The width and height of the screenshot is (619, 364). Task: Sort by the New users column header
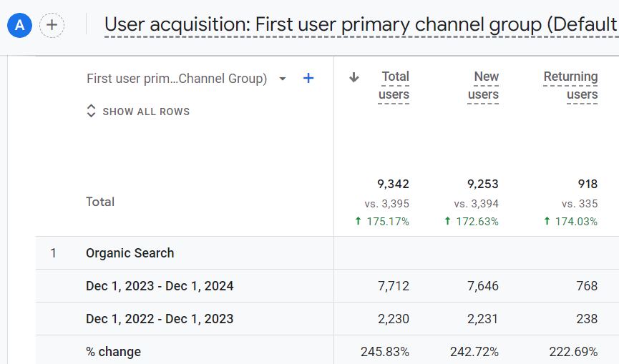point(483,86)
